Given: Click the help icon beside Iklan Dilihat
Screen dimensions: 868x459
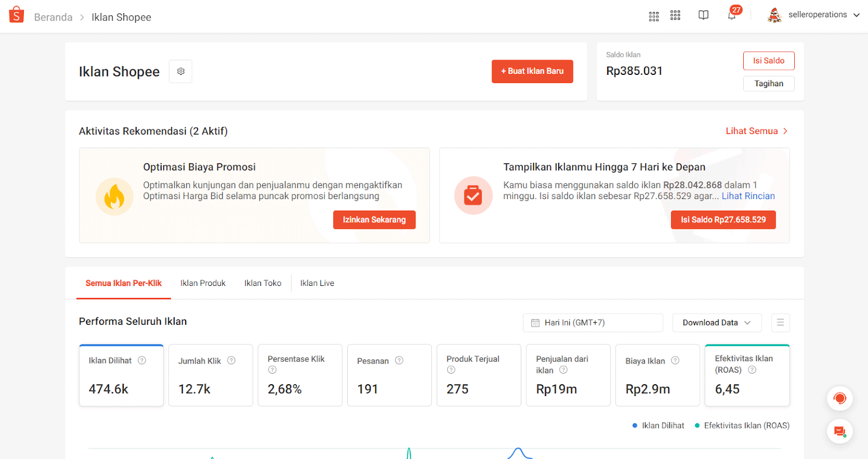Looking at the screenshot, I should pyautogui.click(x=142, y=360).
